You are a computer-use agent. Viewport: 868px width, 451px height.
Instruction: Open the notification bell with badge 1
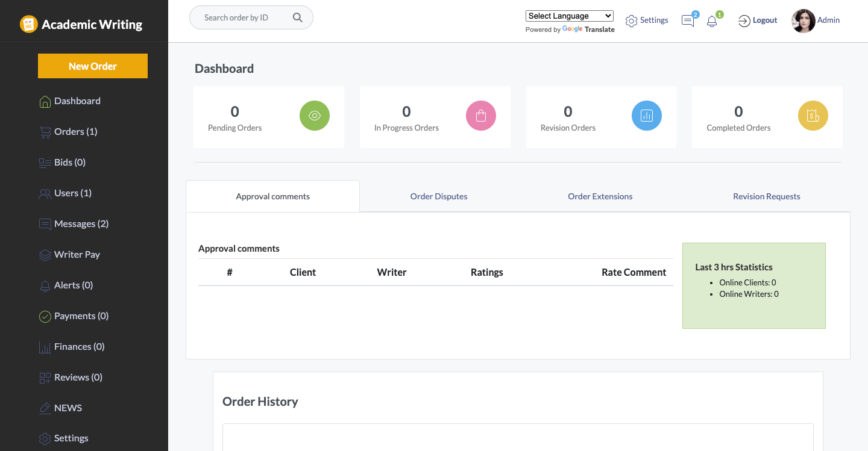pyautogui.click(x=712, y=21)
